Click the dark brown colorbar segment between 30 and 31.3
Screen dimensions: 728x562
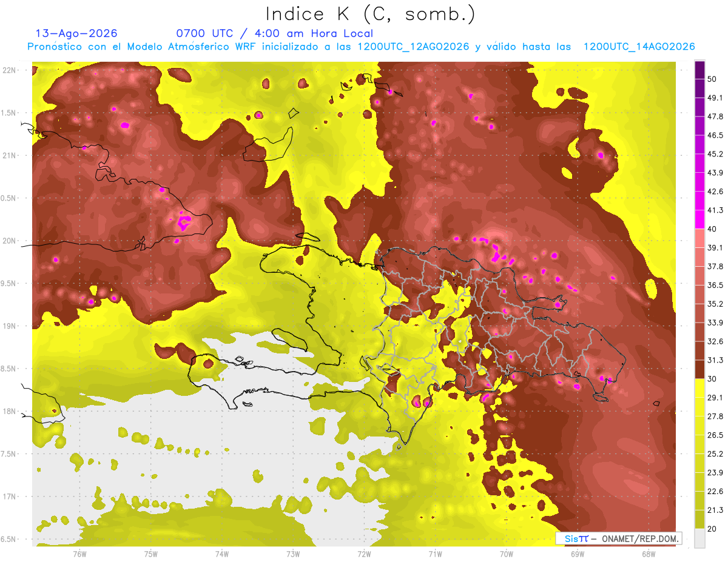(x=699, y=369)
